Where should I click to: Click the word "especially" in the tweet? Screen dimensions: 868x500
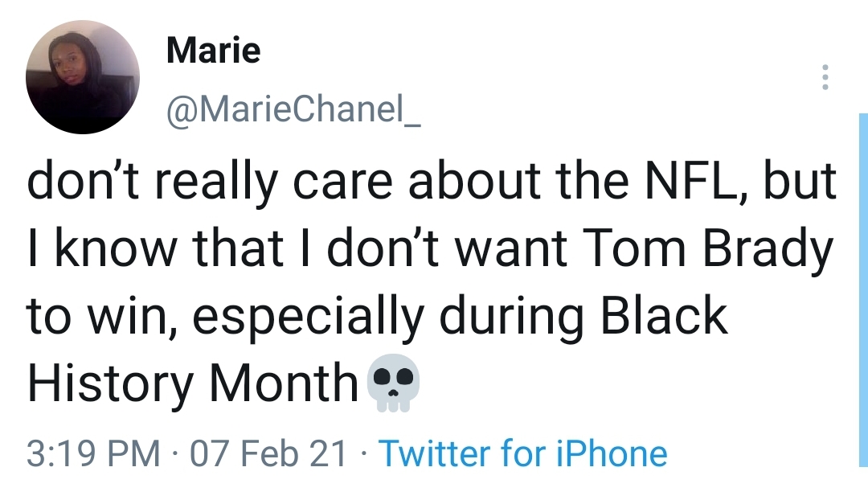point(309,318)
